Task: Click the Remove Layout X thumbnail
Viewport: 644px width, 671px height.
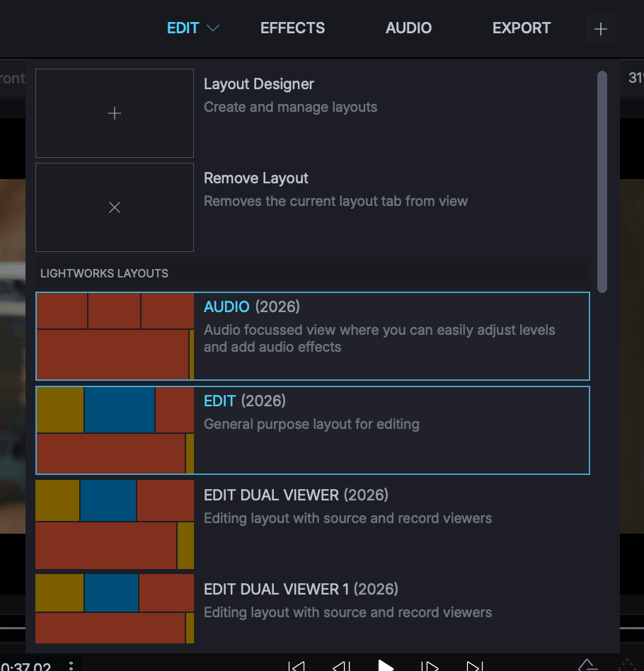Action: point(114,207)
